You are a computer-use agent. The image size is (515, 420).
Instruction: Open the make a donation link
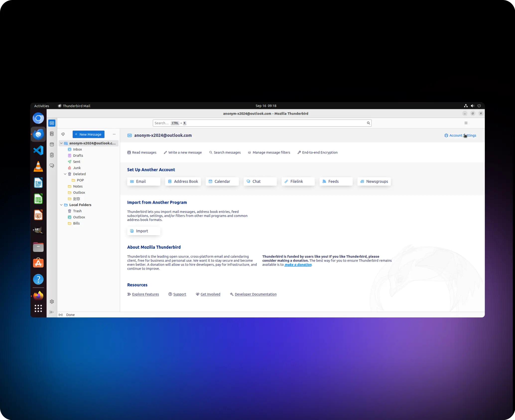298,265
